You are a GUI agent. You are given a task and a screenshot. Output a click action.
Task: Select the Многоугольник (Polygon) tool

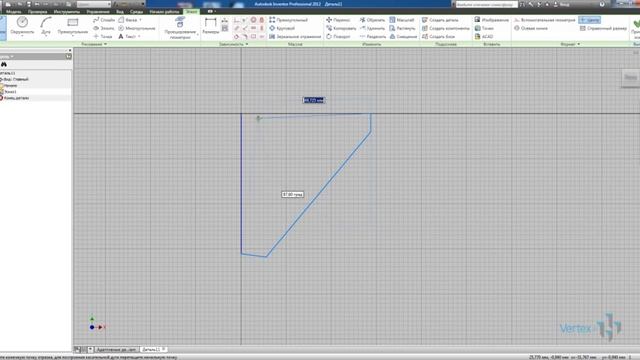click(x=137, y=28)
